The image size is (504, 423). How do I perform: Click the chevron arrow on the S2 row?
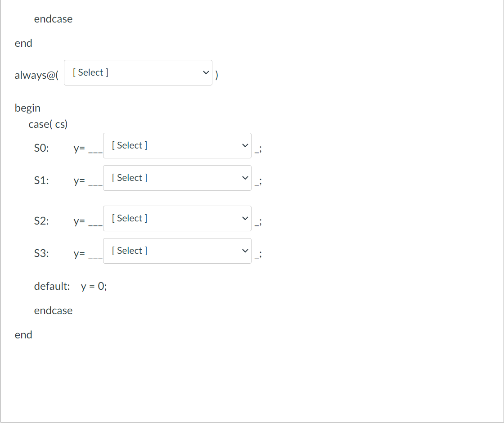(245, 219)
